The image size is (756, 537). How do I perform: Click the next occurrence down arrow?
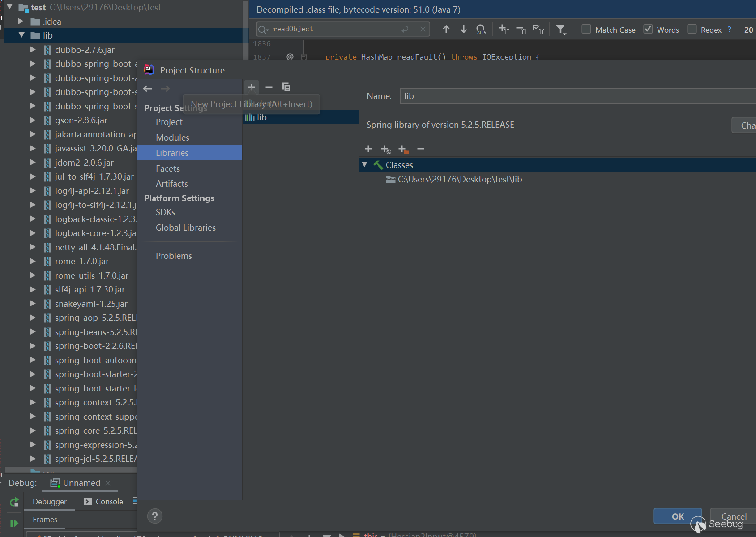click(463, 30)
